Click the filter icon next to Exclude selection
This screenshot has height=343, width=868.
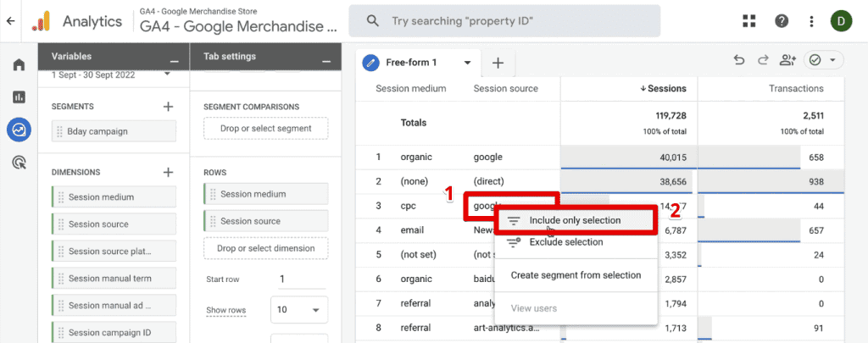[514, 242]
